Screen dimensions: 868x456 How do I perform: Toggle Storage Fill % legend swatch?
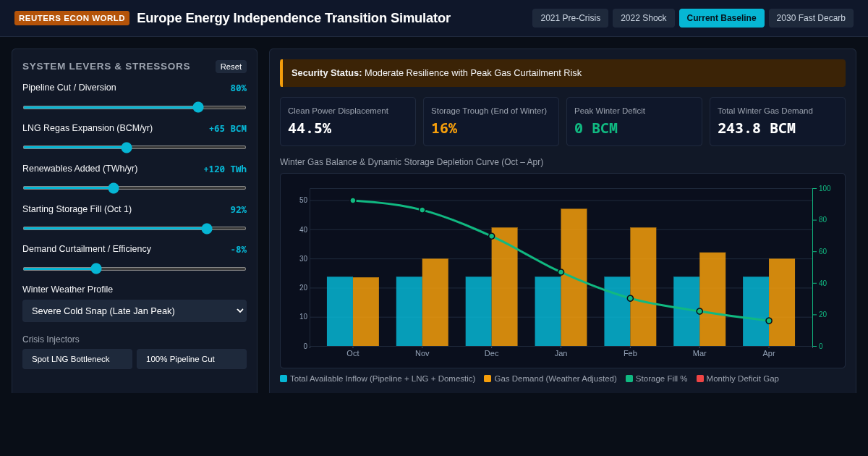pyautogui.click(x=629, y=379)
